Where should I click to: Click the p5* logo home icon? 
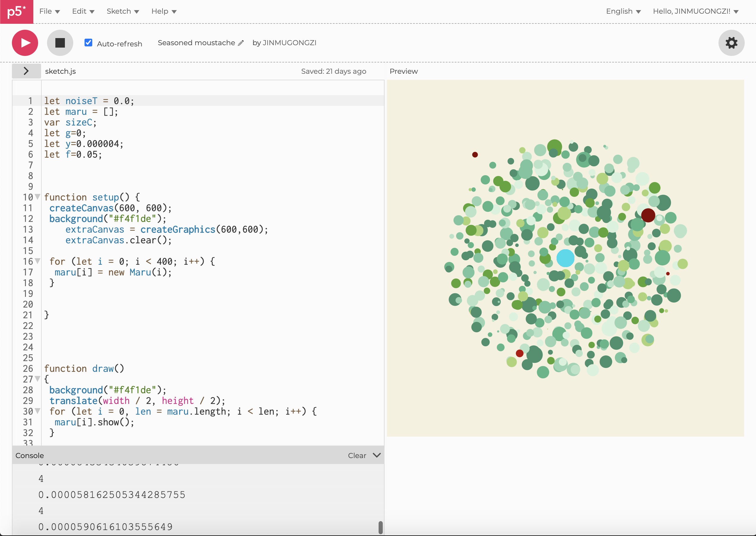[16, 12]
